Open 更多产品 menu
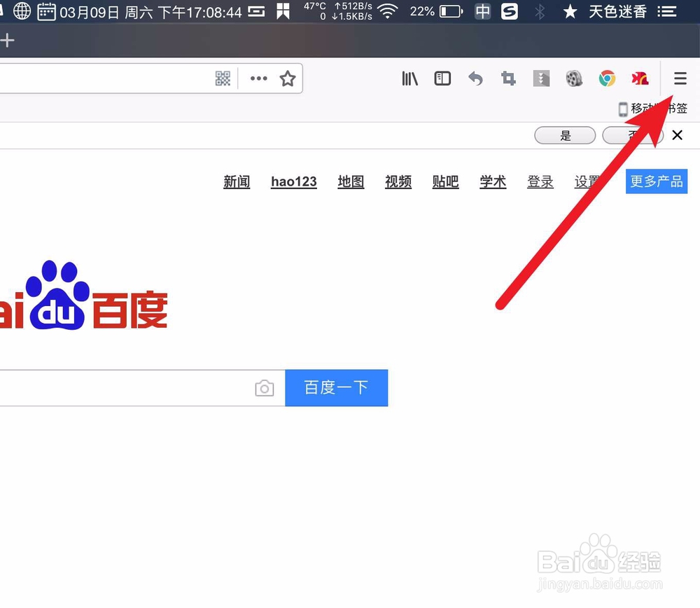 pos(657,181)
